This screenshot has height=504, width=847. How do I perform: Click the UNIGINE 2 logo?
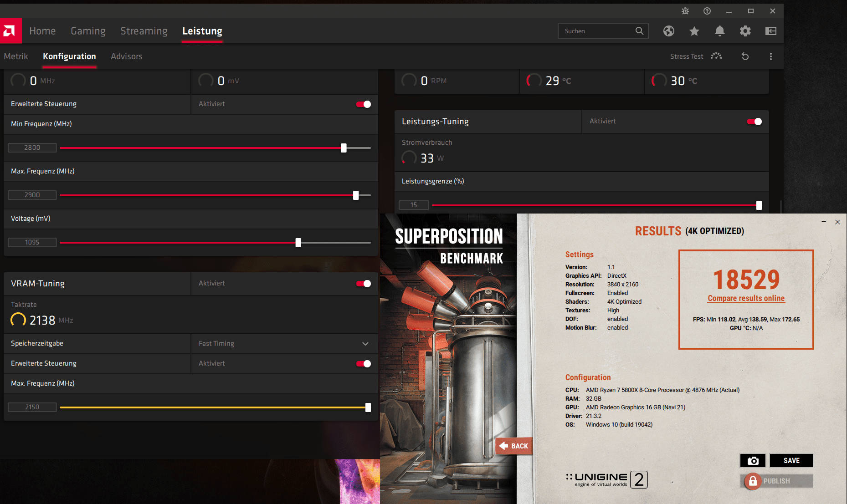(607, 479)
